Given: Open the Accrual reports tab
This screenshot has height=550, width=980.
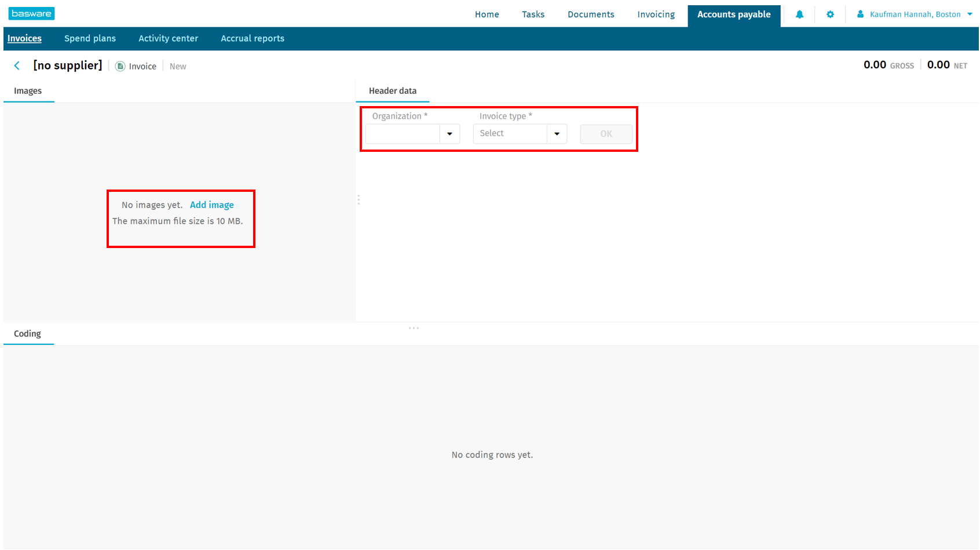Looking at the screenshot, I should [253, 38].
